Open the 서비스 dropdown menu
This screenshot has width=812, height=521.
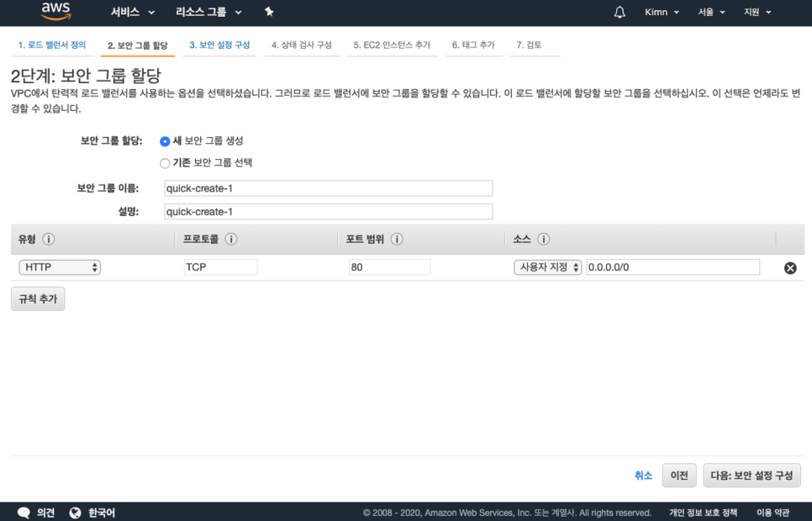[x=133, y=12]
